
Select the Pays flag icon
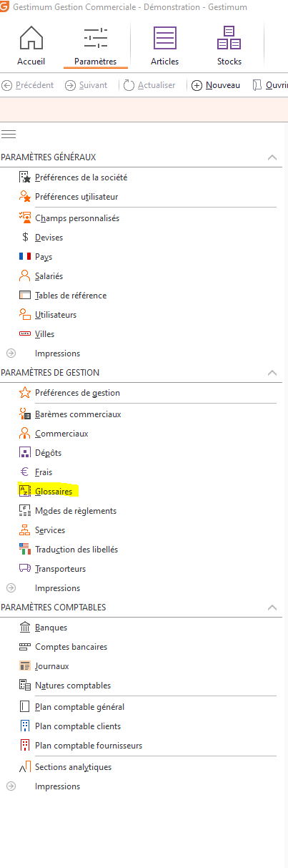pyautogui.click(x=25, y=256)
